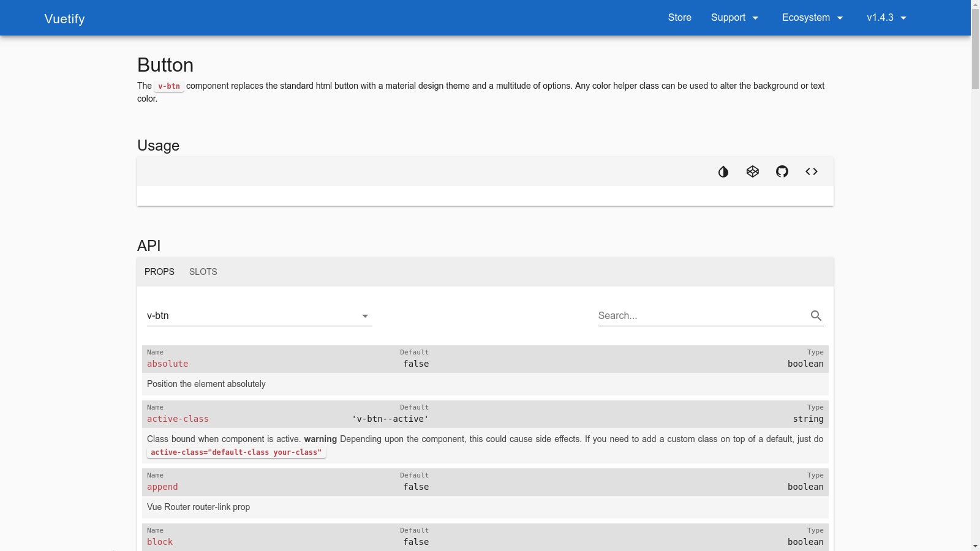Open the v1.4.3 version dropdown

pyautogui.click(x=886, y=18)
